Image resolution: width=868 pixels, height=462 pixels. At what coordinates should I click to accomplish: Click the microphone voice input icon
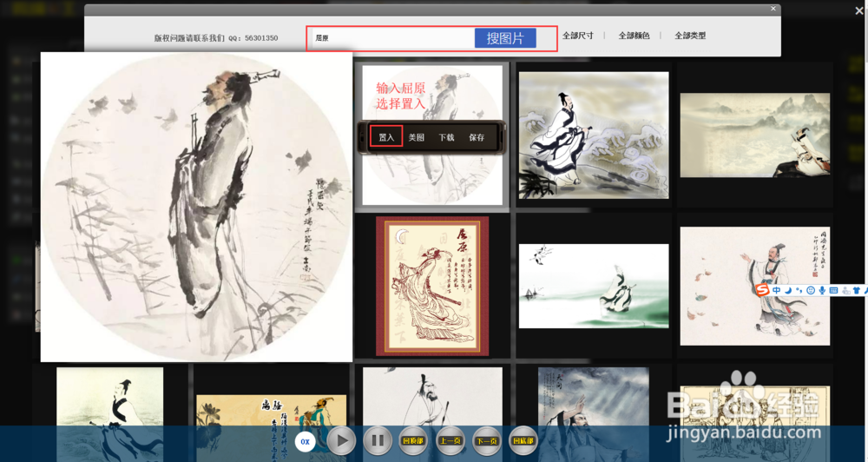tap(823, 290)
